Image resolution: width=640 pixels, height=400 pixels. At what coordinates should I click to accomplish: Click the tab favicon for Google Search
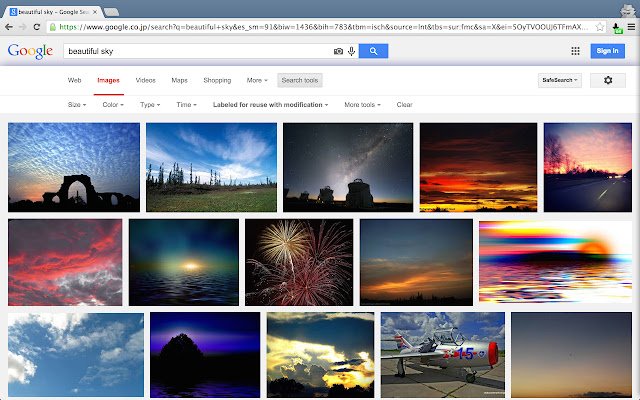point(13,12)
